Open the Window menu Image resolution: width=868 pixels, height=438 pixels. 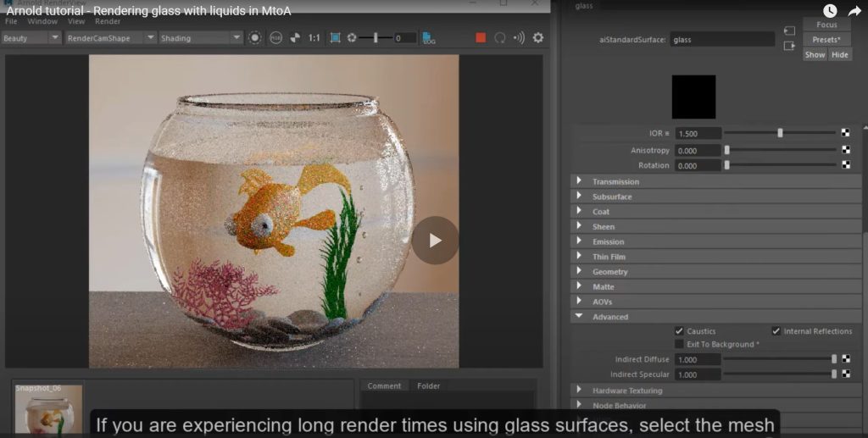pos(42,21)
